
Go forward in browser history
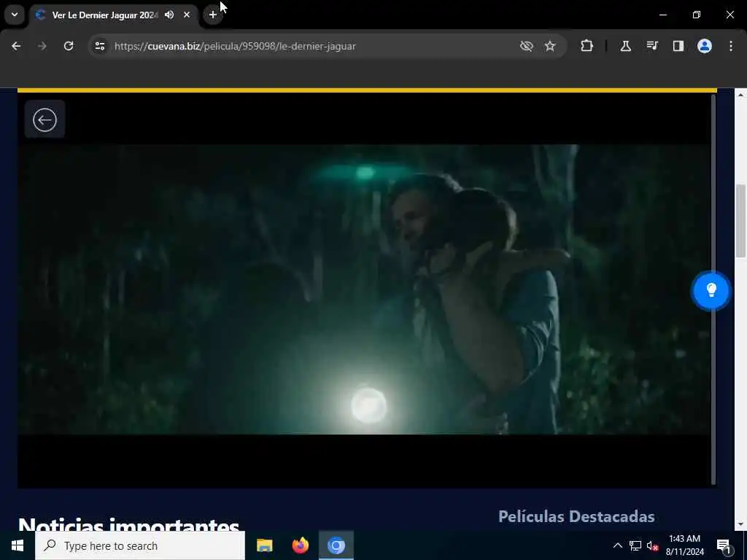point(42,46)
